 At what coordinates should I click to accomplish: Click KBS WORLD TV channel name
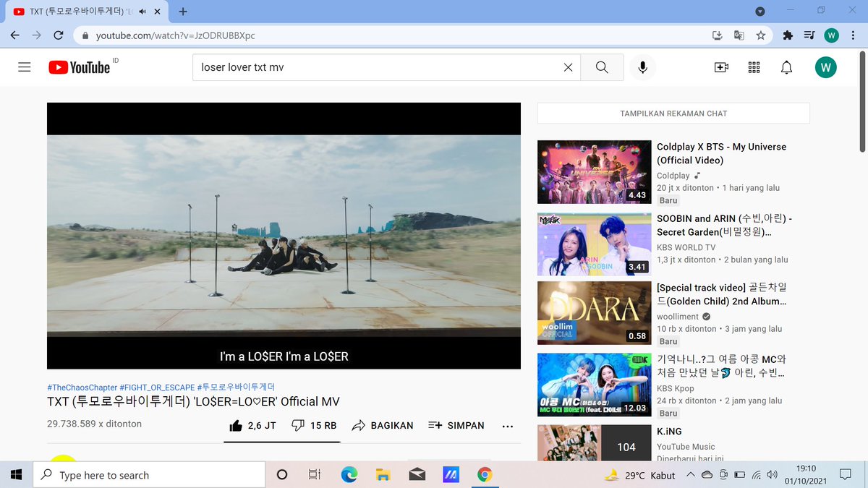coord(686,247)
